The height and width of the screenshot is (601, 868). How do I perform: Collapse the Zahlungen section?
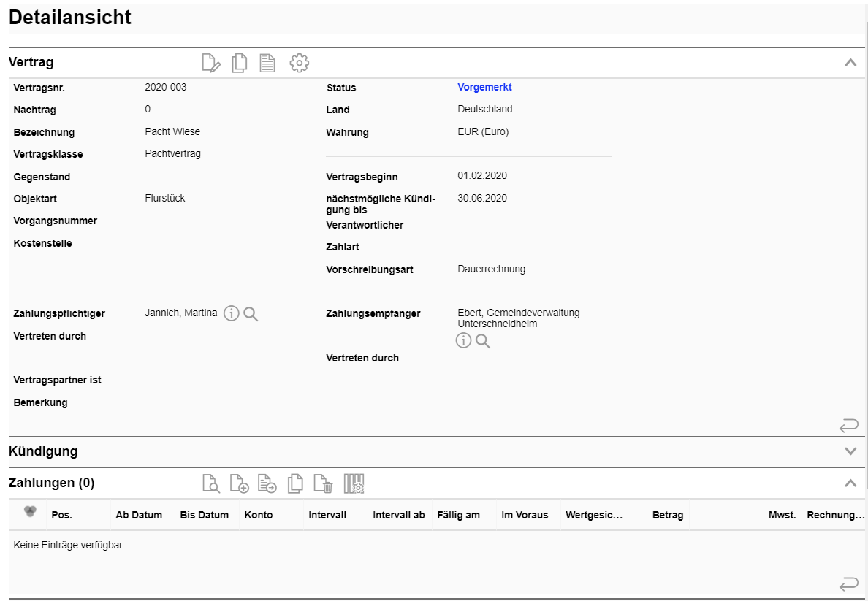pyautogui.click(x=850, y=483)
